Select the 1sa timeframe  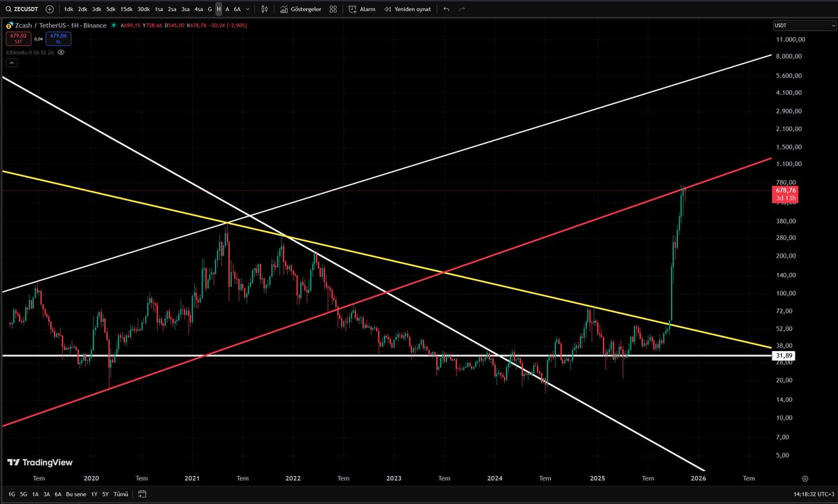pyautogui.click(x=159, y=10)
